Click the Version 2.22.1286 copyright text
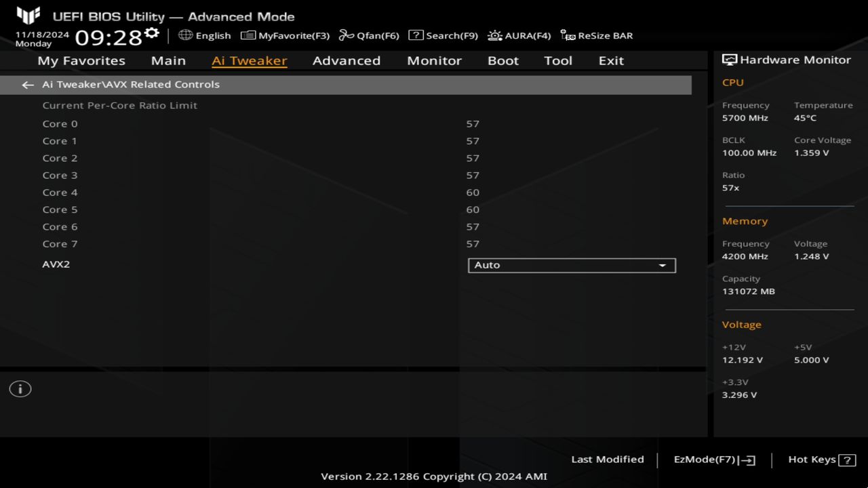 pos(434,476)
